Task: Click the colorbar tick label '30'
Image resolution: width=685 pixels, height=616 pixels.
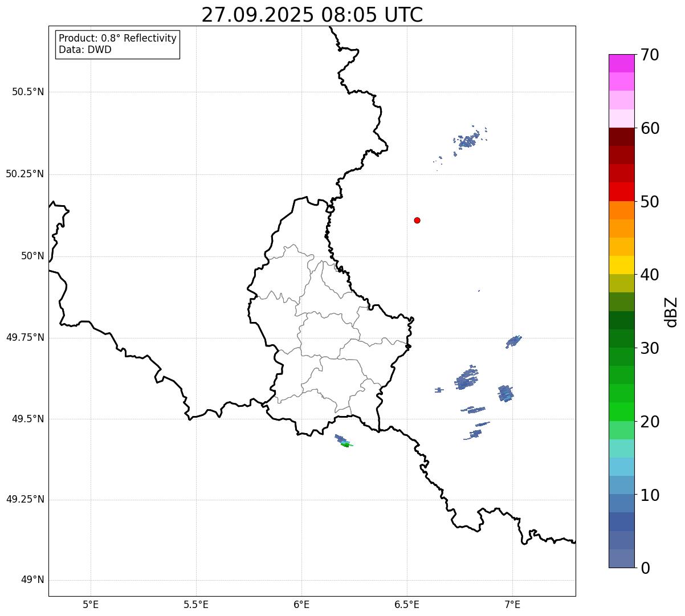Action: (x=650, y=348)
